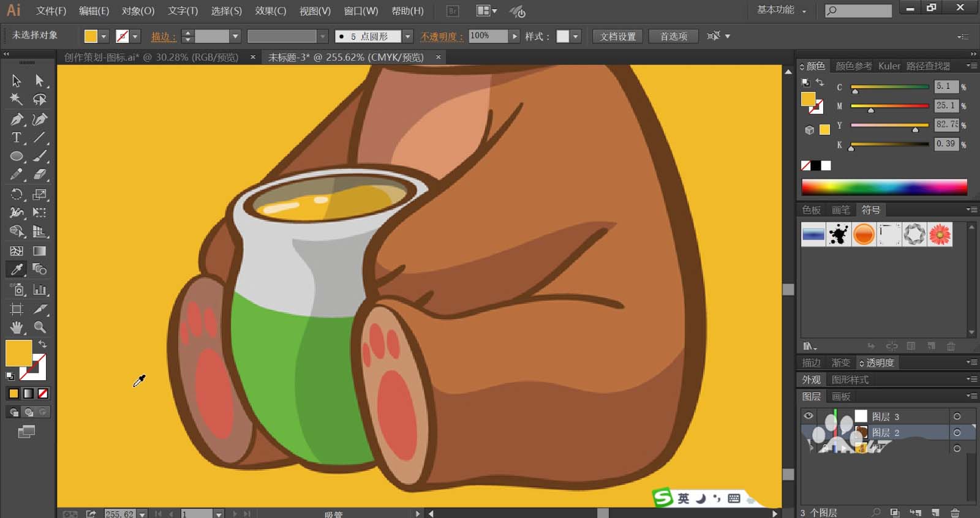This screenshot has width=980, height=518.
Task: Select the Pen tool
Action: pos(17,119)
